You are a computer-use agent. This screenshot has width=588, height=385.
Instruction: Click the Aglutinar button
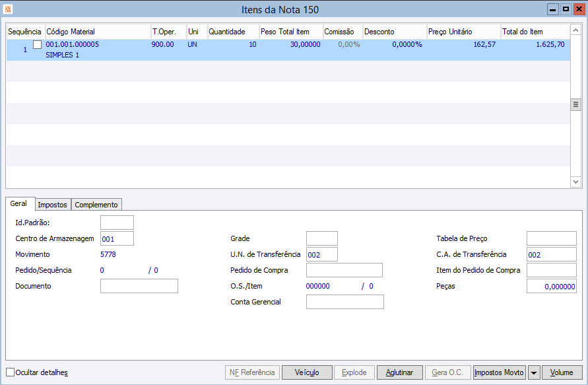tap(399, 372)
